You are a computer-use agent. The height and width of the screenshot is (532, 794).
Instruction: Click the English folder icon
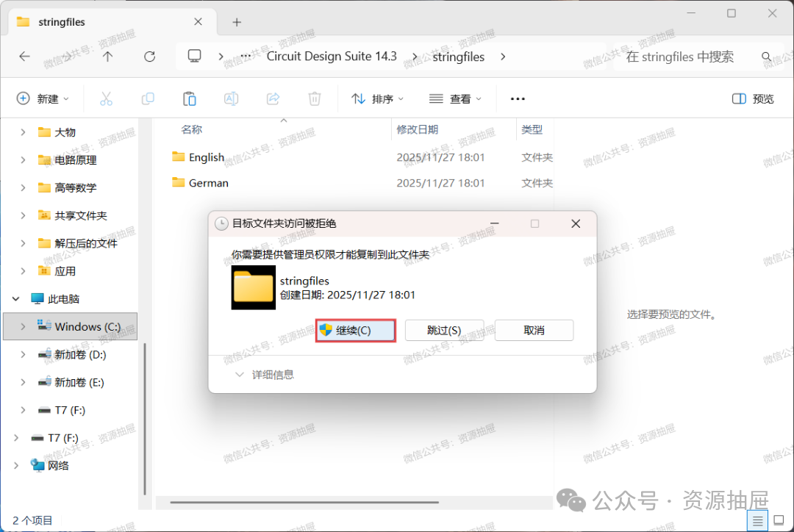(x=178, y=157)
